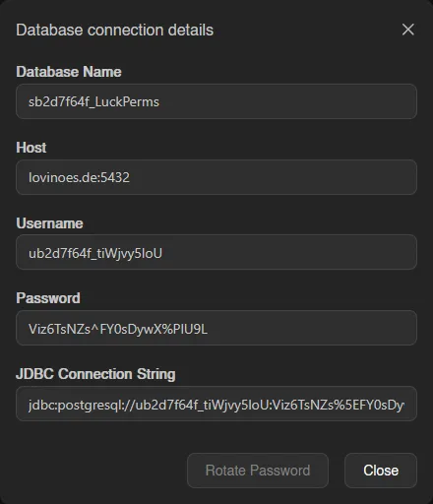The width and height of the screenshot is (433, 504).
Task: Click the Username label
Action: [49, 223]
